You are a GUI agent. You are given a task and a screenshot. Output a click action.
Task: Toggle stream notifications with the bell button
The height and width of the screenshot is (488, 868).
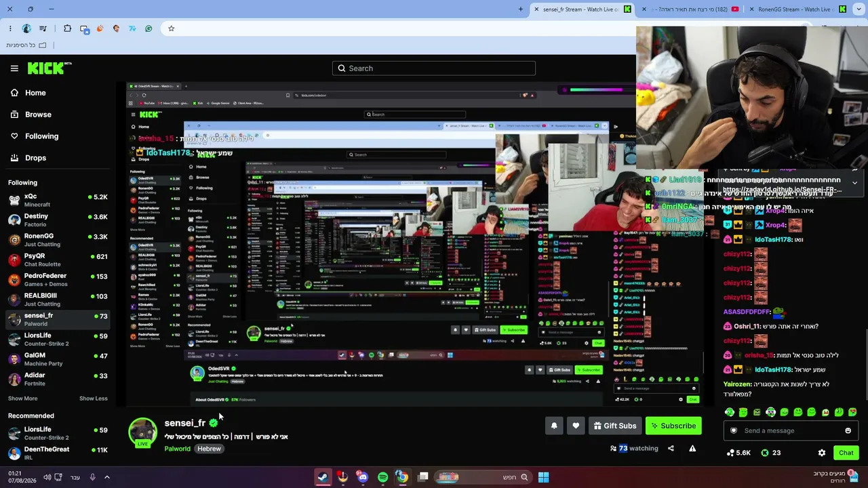click(554, 426)
